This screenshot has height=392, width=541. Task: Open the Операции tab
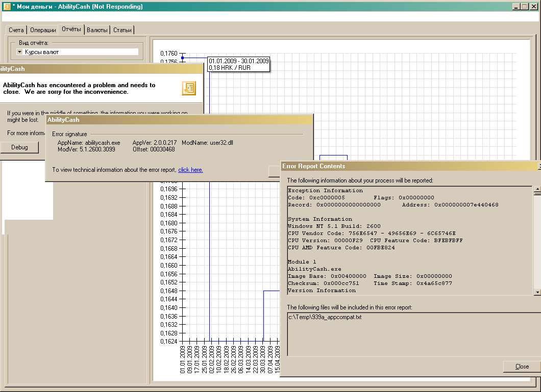coord(43,30)
